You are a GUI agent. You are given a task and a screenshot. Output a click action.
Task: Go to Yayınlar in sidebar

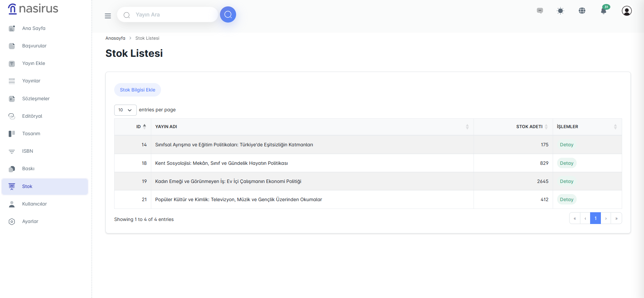[31, 81]
